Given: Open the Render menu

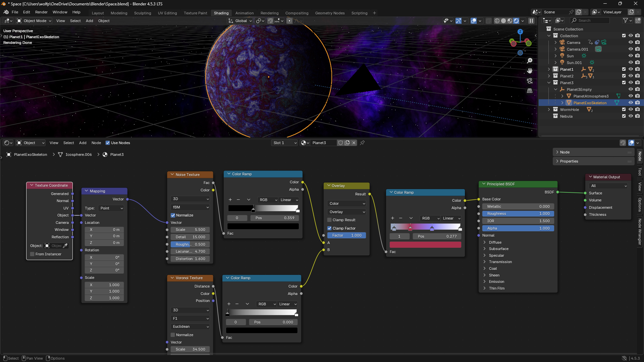Looking at the screenshot, I should pos(41,12).
